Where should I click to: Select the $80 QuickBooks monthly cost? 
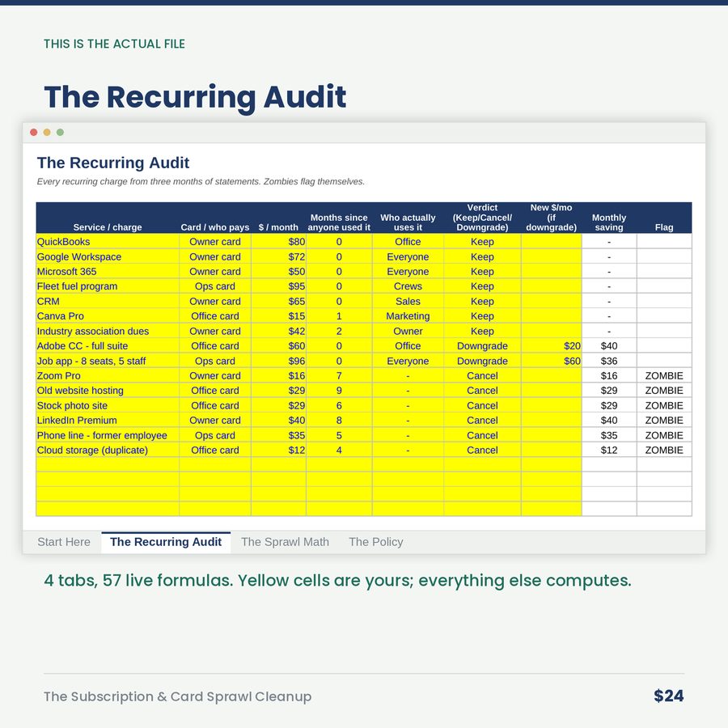click(278, 241)
